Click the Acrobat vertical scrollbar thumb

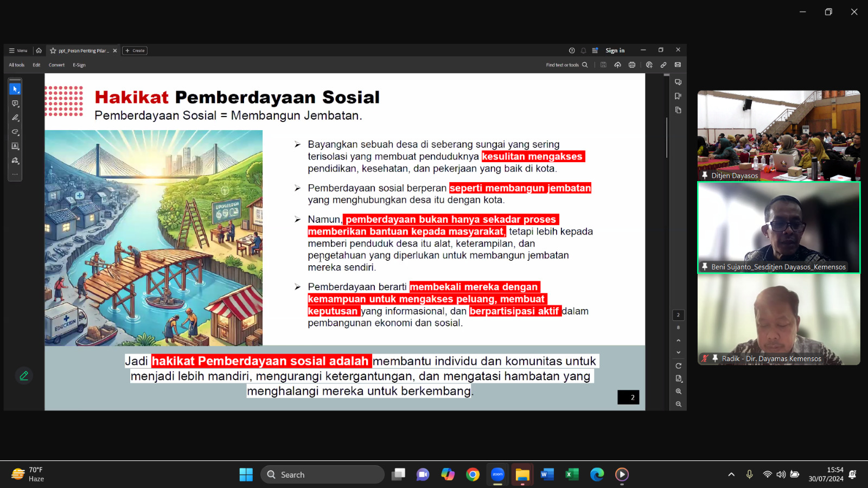(667, 137)
